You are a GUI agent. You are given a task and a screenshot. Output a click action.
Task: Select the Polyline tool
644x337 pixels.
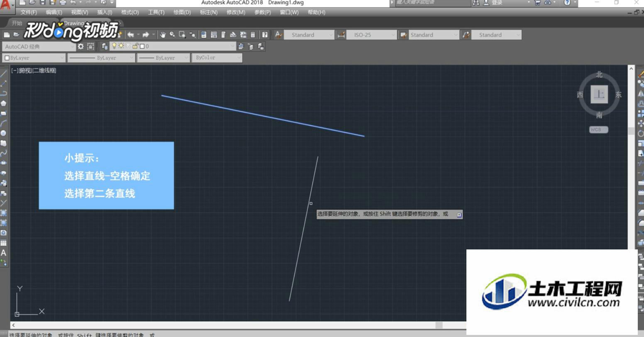coord(3,93)
